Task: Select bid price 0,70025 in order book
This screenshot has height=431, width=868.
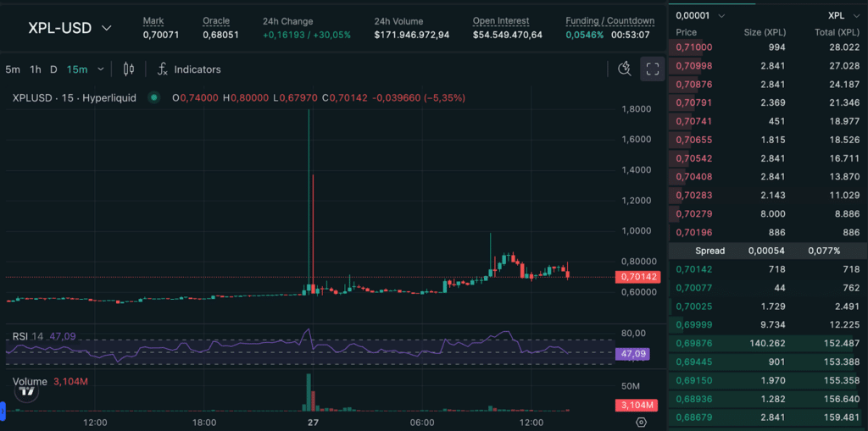Action: tap(694, 306)
